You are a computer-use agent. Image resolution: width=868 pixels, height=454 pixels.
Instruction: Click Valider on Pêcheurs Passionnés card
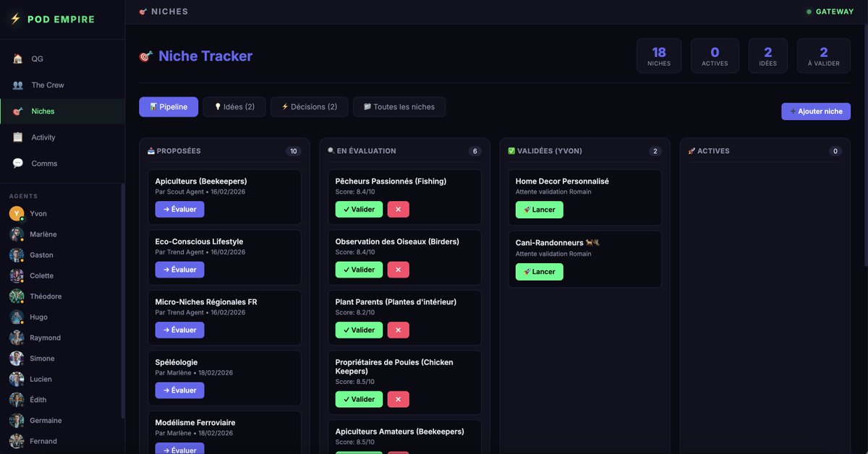point(359,210)
